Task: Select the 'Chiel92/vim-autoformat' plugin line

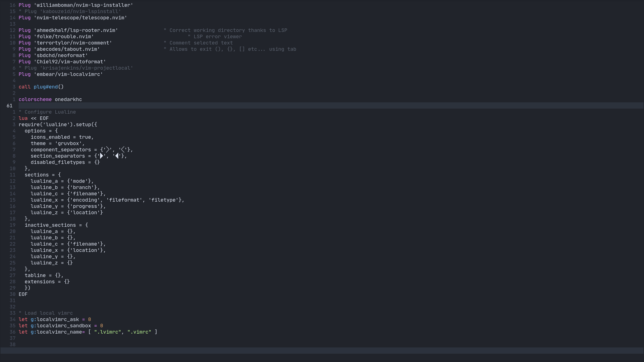Action: (x=62, y=62)
